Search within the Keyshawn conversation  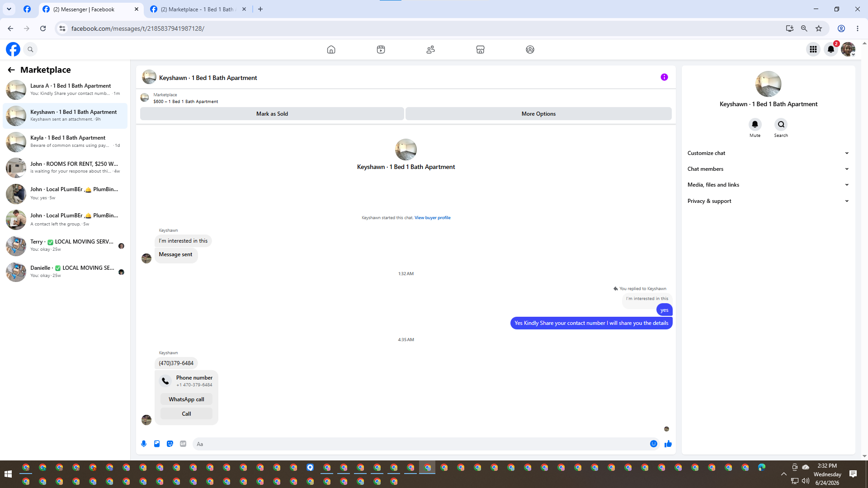point(781,124)
